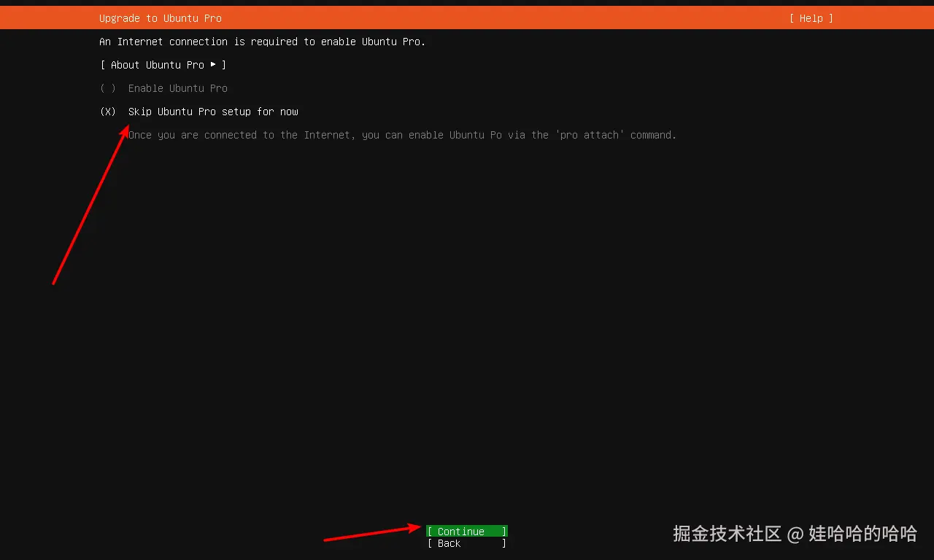This screenshot has width=934, height=560.
Task: Click the 'pro attach' command hint text
Action: [403, 135]
